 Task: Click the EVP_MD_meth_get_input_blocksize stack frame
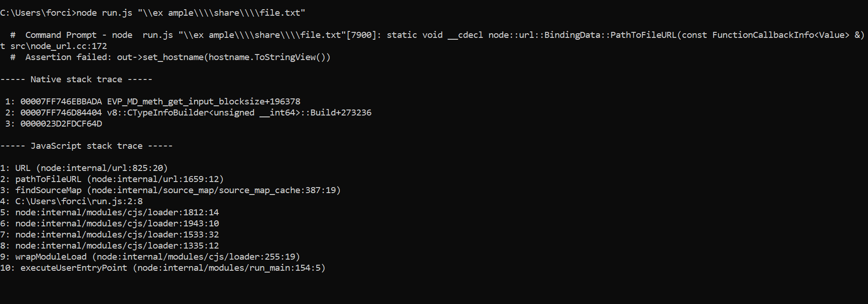pyautogui.click(x=203, y=102)
